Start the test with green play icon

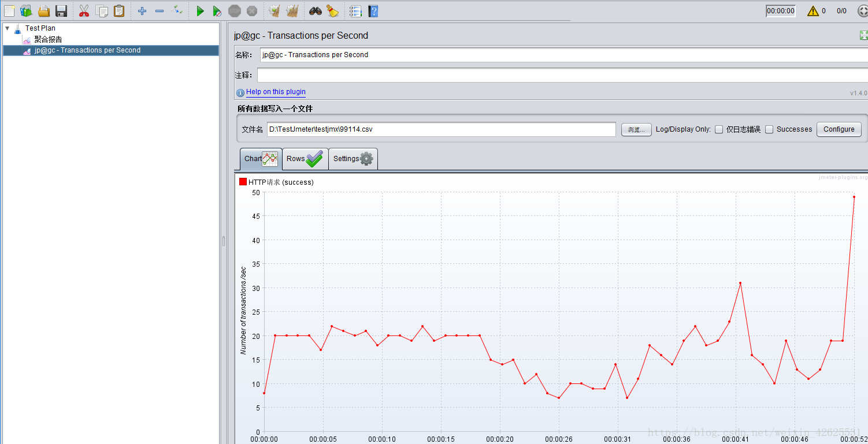click(200, 10)
